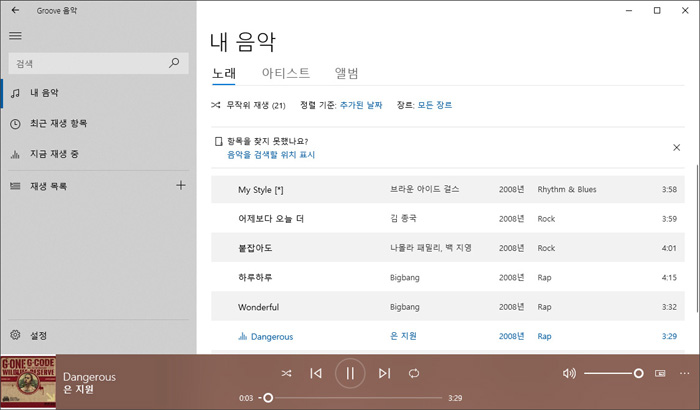The width and height of the screenshot is (700, 410).
Task: Open artist Bigbang in 하루하루 row
Action: (x=404, y=278)
